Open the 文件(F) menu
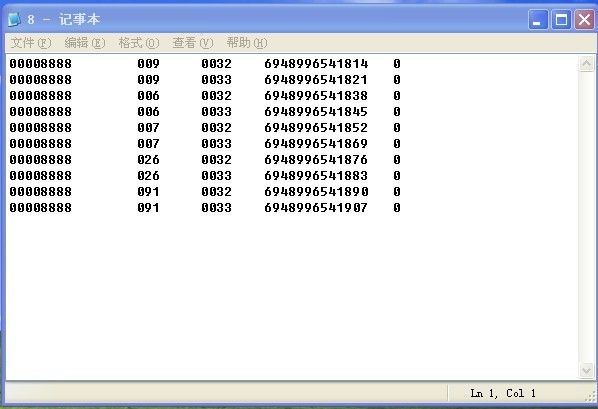This screenshot has height=409, width=598. [x=31, y=43]
